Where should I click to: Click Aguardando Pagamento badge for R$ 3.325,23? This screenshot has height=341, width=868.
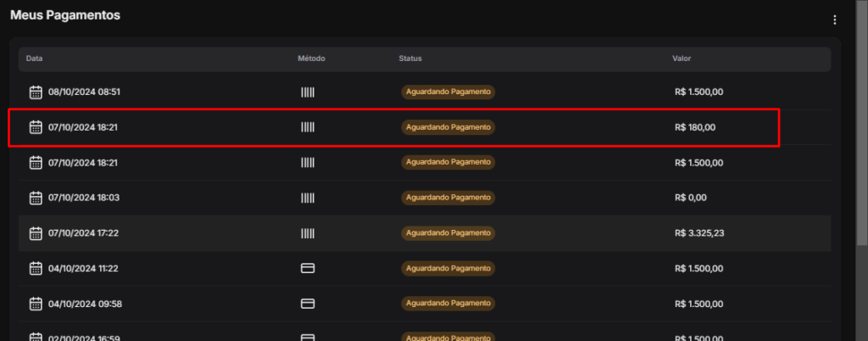pos(448,232)
